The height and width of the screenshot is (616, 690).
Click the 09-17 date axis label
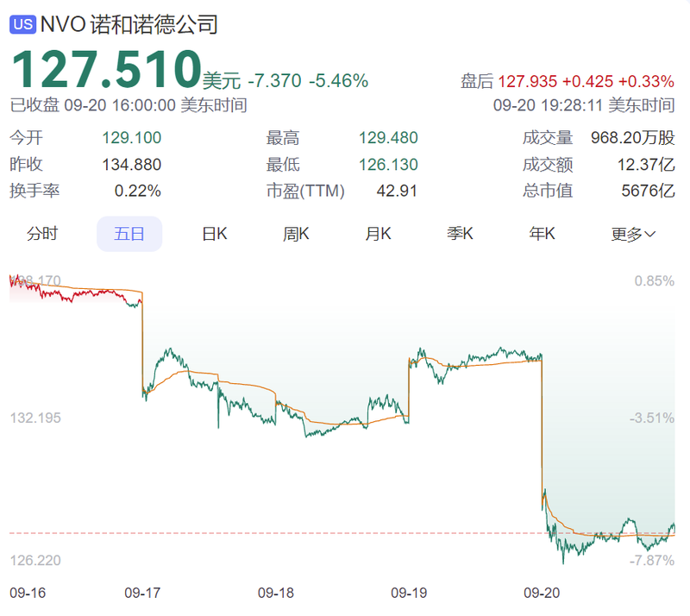[142, 594]
